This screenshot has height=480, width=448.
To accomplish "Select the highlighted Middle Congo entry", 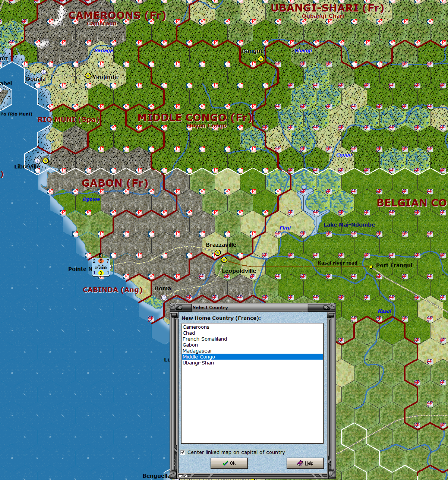I will click(x=252, y=357).
